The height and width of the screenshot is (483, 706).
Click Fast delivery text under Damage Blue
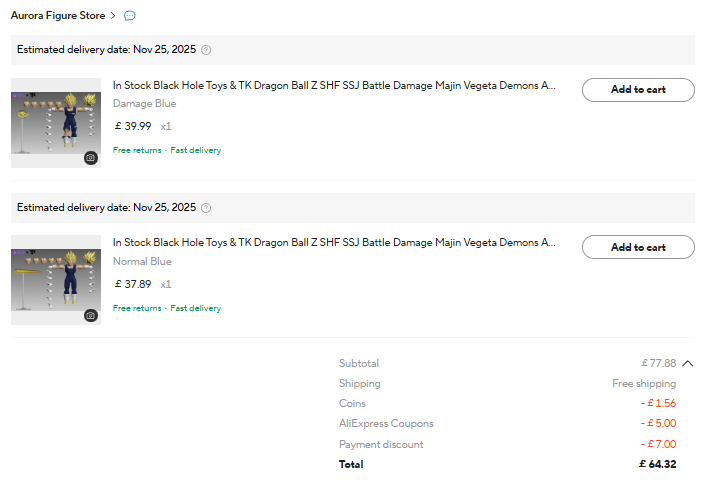click(196, 150)
